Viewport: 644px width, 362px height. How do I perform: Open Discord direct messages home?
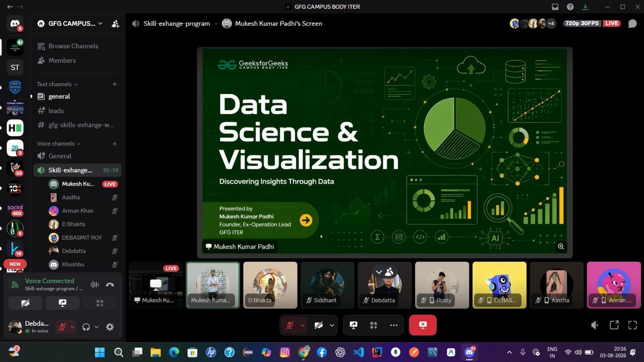click(15, 24)
